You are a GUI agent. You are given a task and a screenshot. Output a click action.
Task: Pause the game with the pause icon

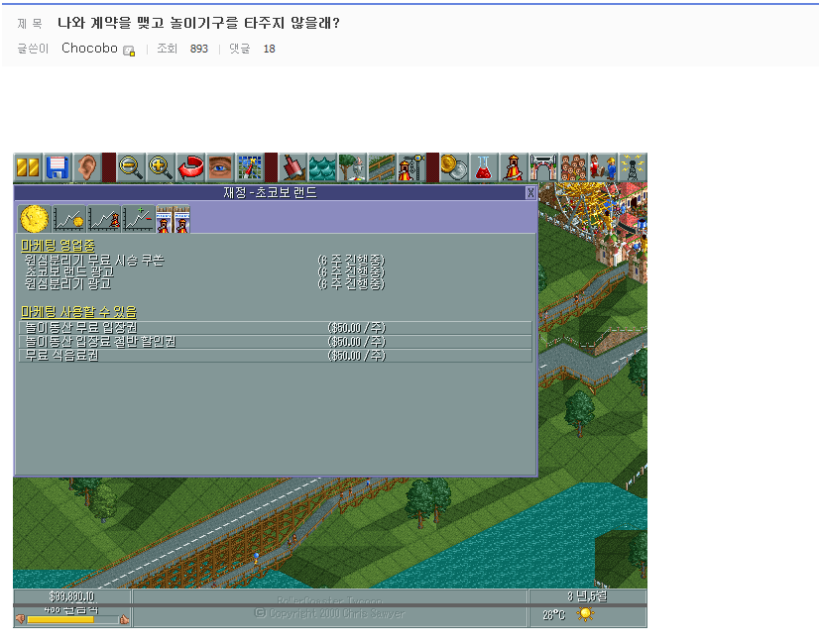click(28, 167)
